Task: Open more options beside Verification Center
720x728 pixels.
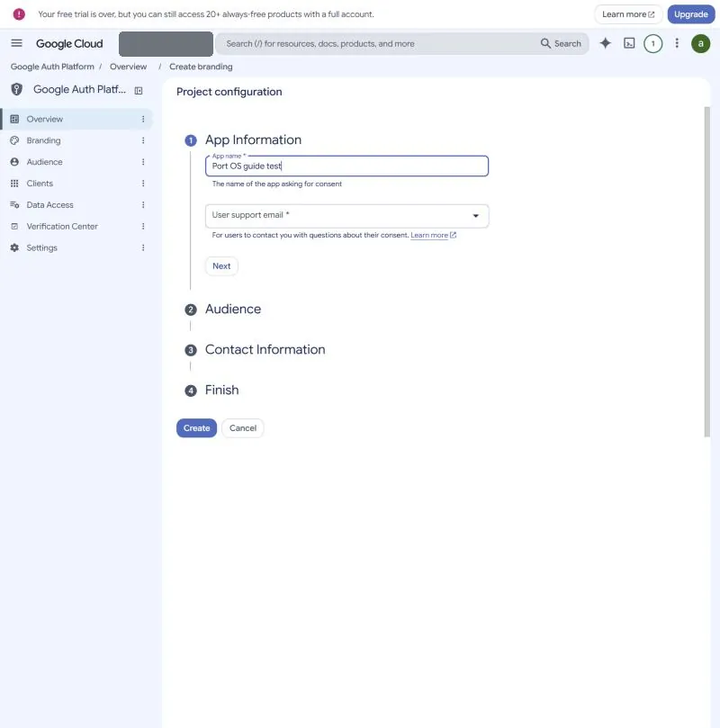Action: click(143, 226)
